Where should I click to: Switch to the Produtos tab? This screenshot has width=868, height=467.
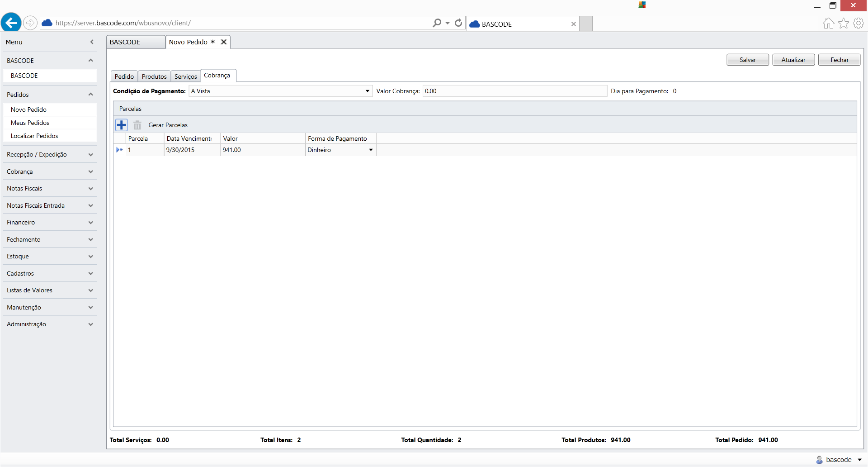pos(154,76)
